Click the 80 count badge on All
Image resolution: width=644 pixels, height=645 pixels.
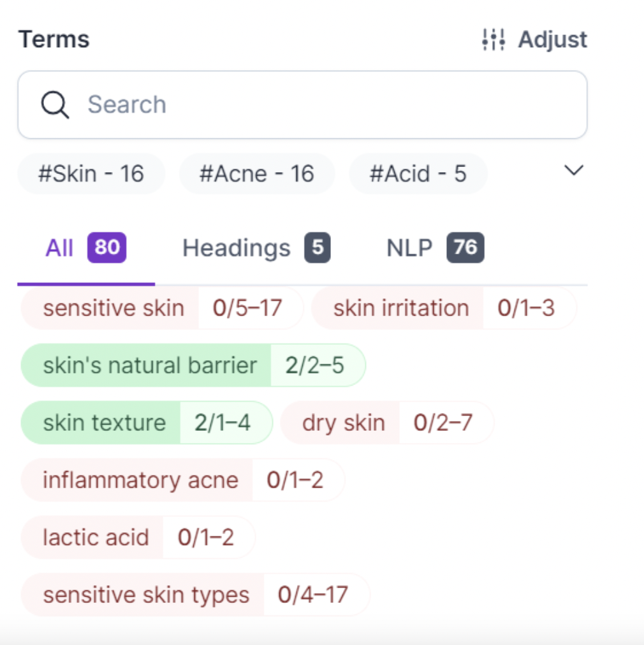click(x=107, y=247)
